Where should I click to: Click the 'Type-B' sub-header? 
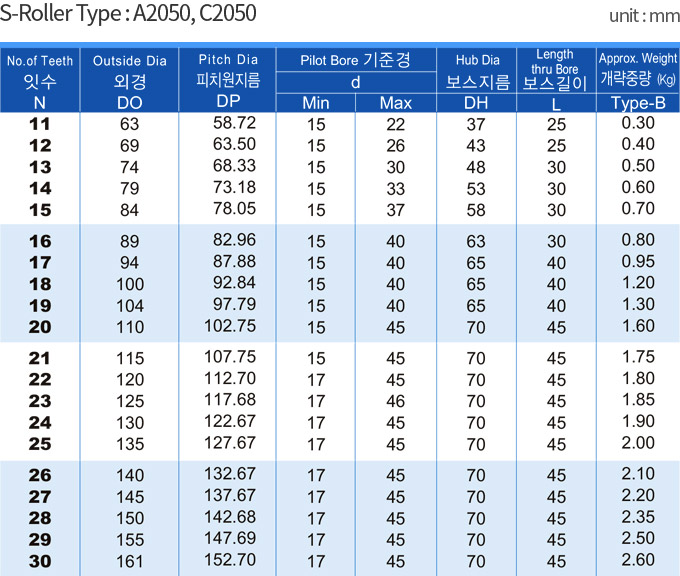tap(638, 103)
